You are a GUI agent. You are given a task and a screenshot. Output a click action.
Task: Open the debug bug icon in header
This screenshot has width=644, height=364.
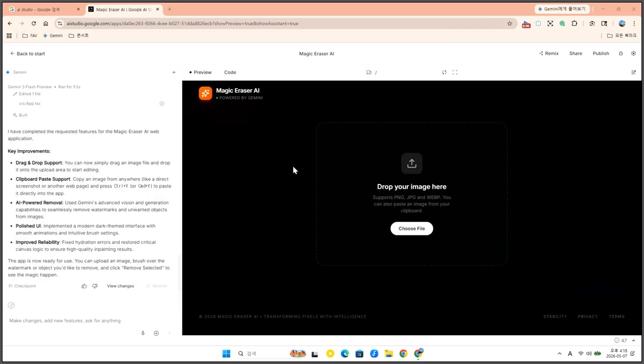(621, 53)
